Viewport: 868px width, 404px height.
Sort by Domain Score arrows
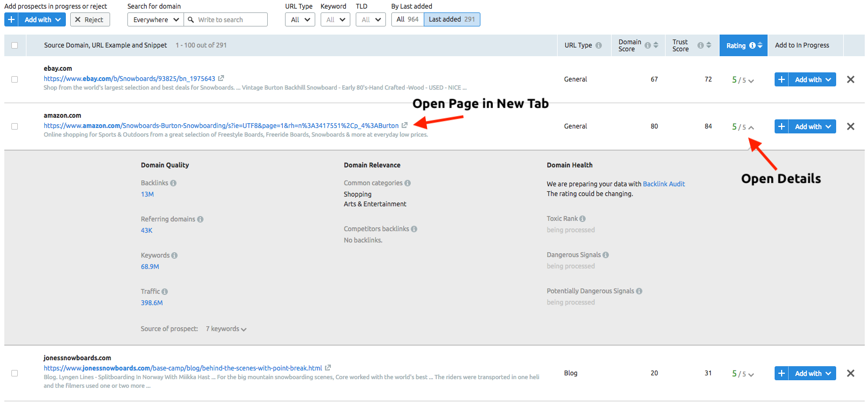[656, 45]
